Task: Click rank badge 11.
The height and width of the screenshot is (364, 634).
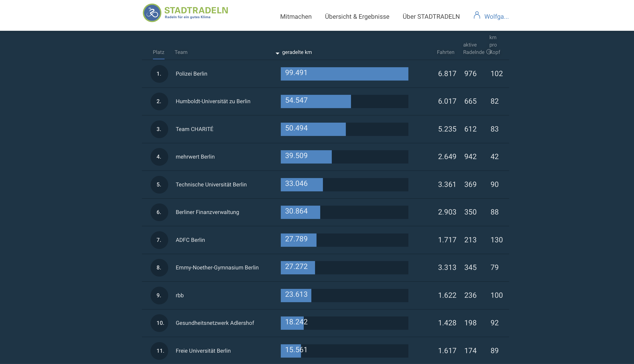Action: point(159,351)
